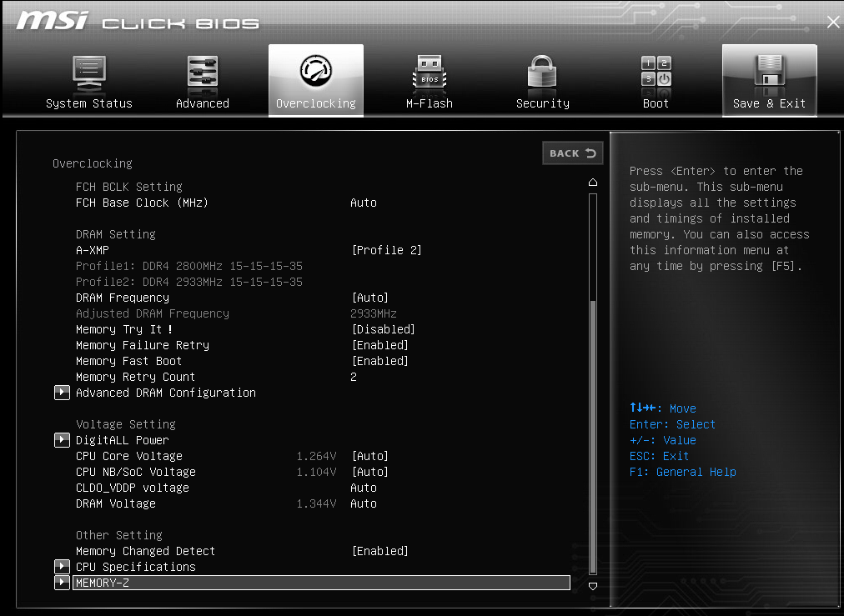Screen dimensions: 844x616
Task: Toggle Memory Fast Boot [Enabled]
Action: click(x=380, y=361)
